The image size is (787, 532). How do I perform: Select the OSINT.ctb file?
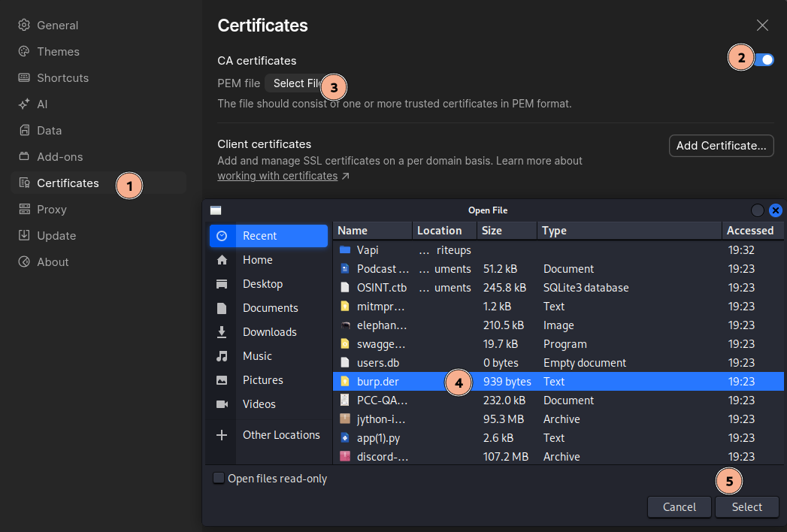[558, 288]
